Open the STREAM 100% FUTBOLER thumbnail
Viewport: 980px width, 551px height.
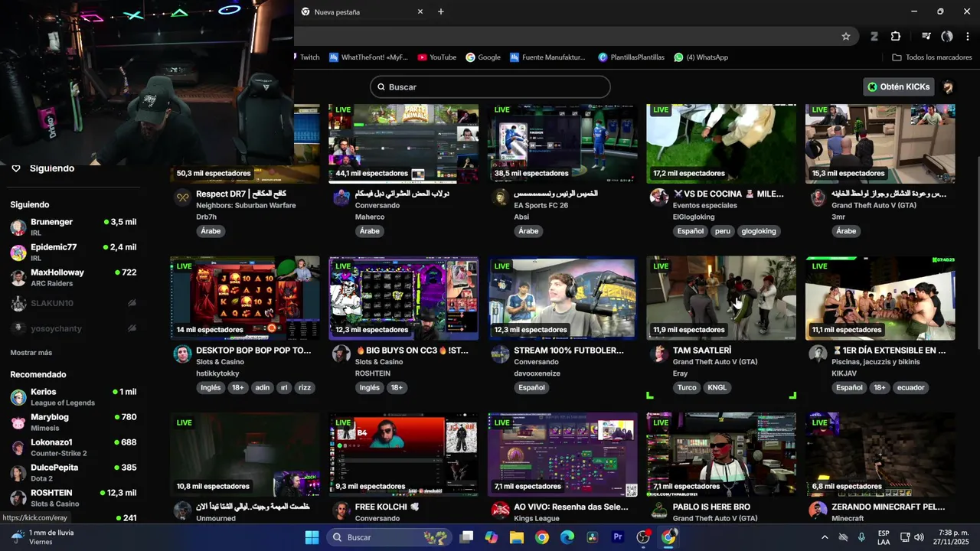pos(562,298)
